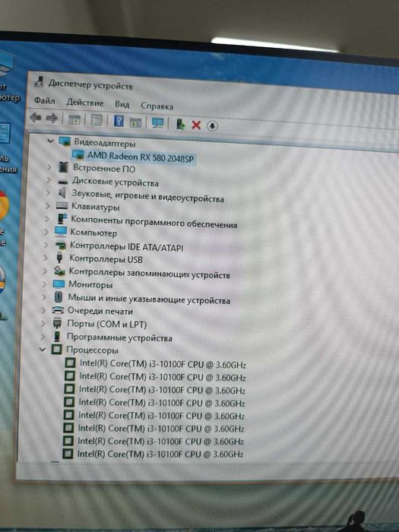
Task: Collapse the Видеоадаптеры node
Action: [51, 141]
